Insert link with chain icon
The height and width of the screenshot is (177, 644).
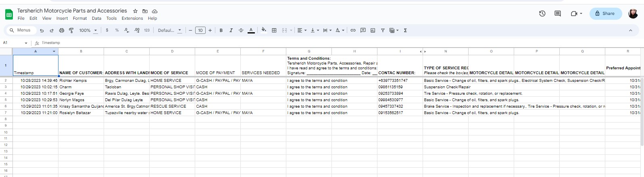[x=353, y=30]
